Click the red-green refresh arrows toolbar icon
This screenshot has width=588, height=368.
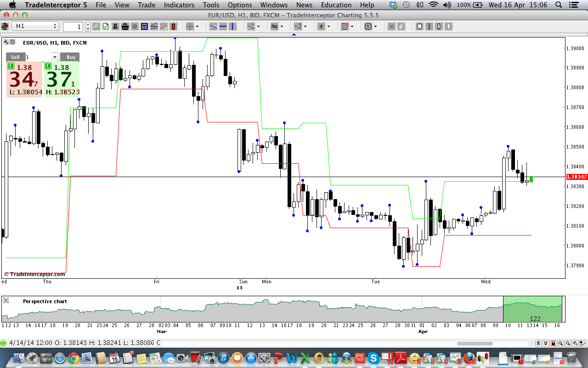coord(5,26)
